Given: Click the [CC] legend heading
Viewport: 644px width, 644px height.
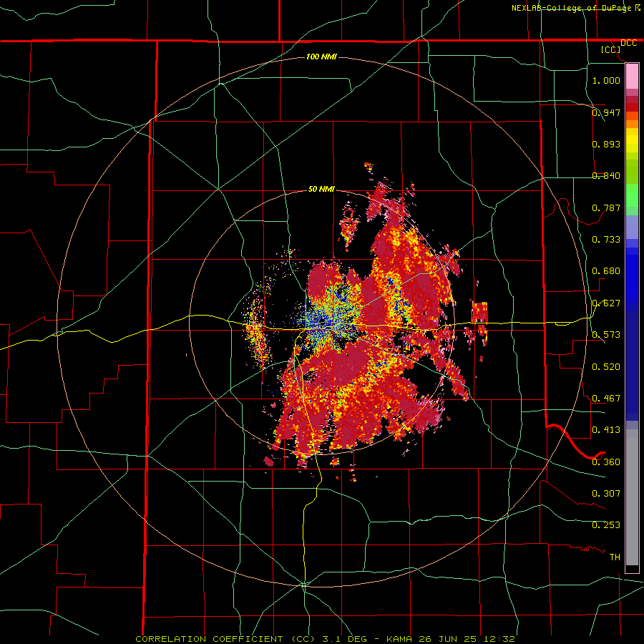Looking at the screenshot, I should tap(610, 49).
